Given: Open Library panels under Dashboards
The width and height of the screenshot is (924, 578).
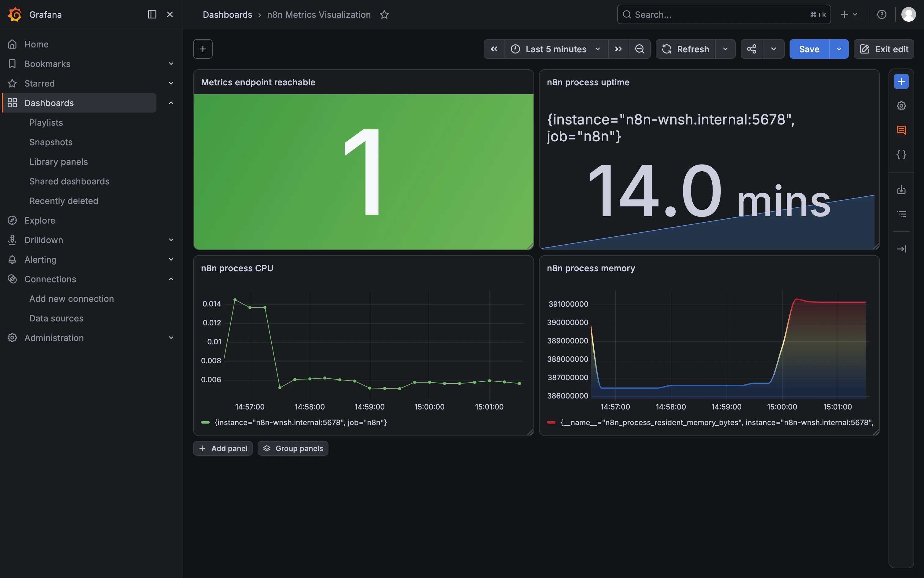Looking at the screenshot, I should click(58, 162).
